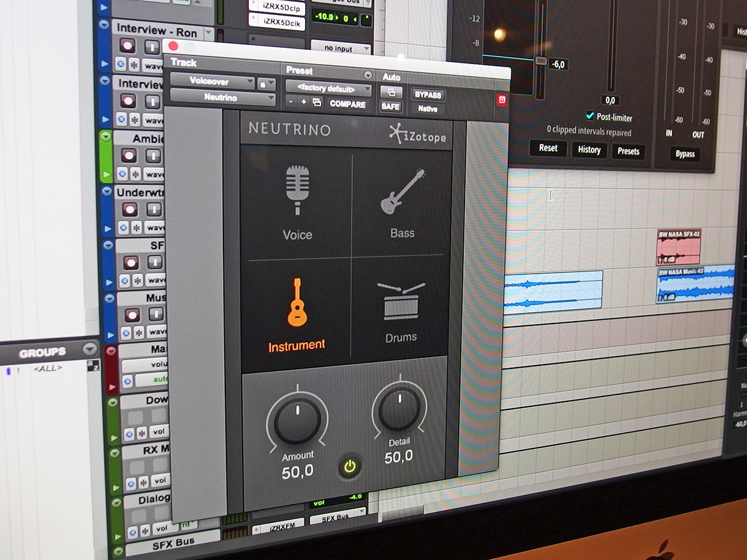Open the insert position 'a' dropdown

[266, 83]
